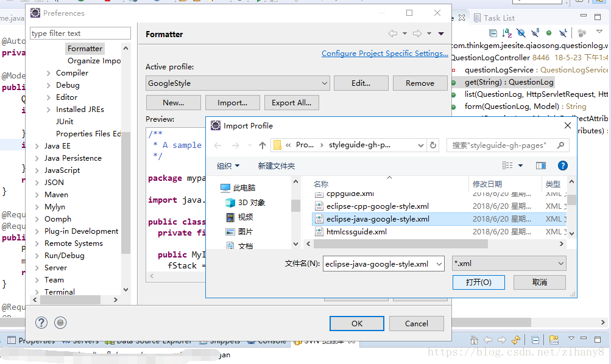This screenshot has width=611, height=364.
Task: Select eclipse-cpp-google-style.xml file
Action: tap(377, 206)
